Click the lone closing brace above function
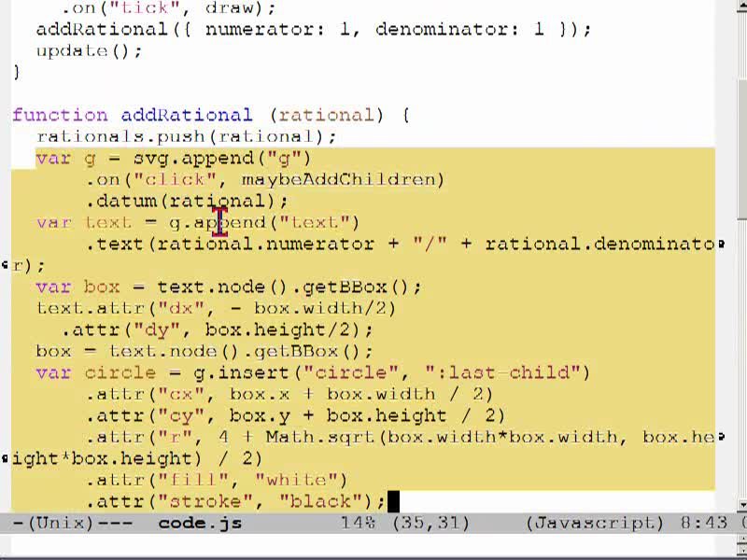This screenshot has height=560, width=747. coord(16,73)
